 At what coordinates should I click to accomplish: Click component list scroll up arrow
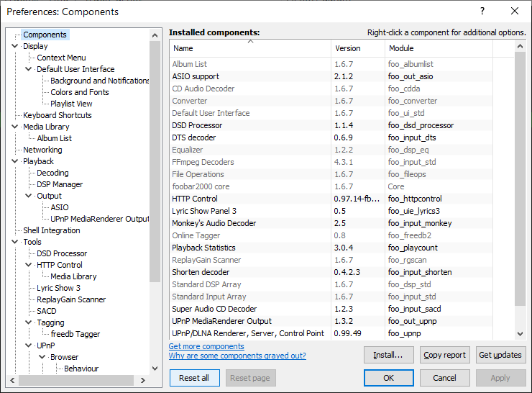tap(520, 46)
